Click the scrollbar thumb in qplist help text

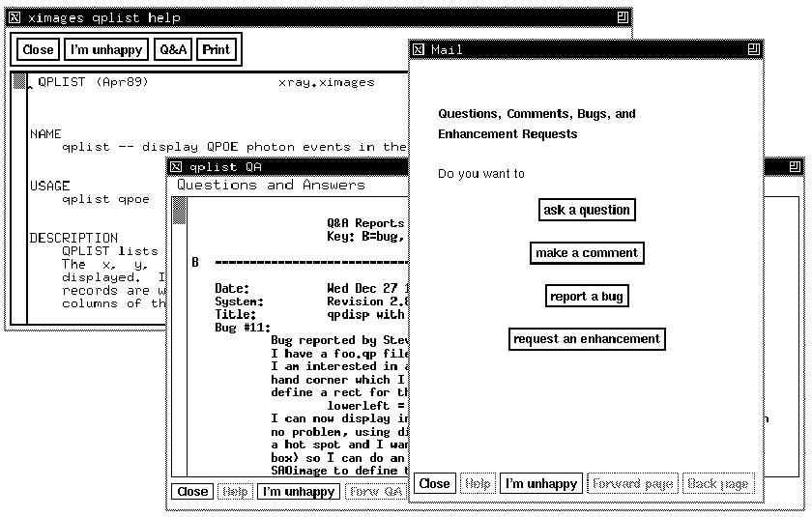pos(19,81)
